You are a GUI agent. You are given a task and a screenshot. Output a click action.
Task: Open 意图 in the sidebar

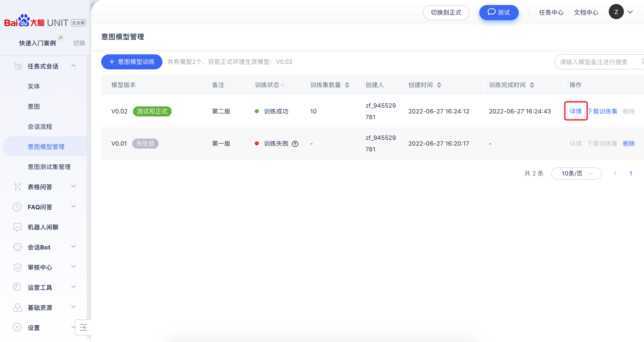[34, 106]
